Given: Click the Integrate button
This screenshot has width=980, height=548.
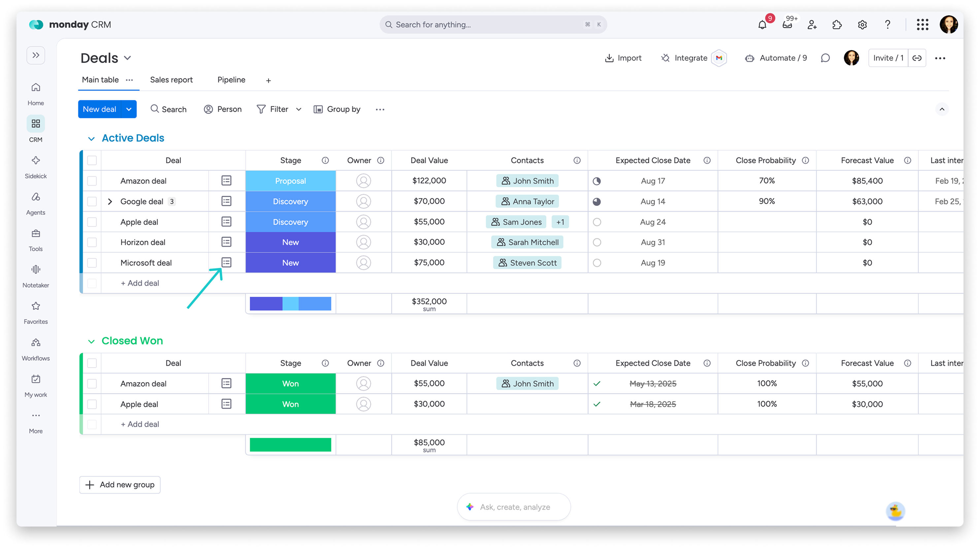Looking at the screenshot, I should pos(684,58).
